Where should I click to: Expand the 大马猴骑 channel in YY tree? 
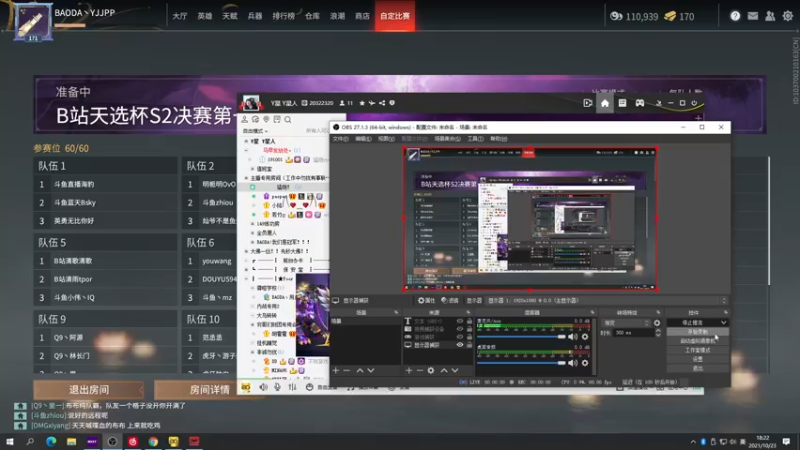click(253, 315)
